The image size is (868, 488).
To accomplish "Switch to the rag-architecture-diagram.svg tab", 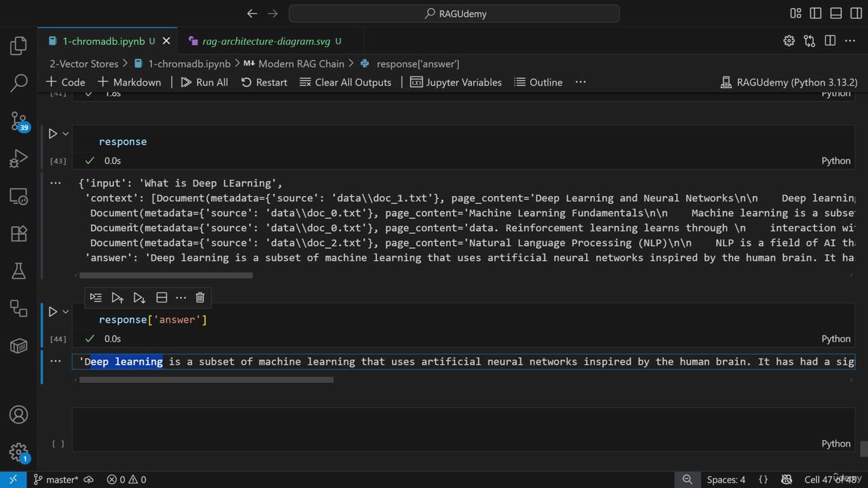I will (x=266, y=41).
